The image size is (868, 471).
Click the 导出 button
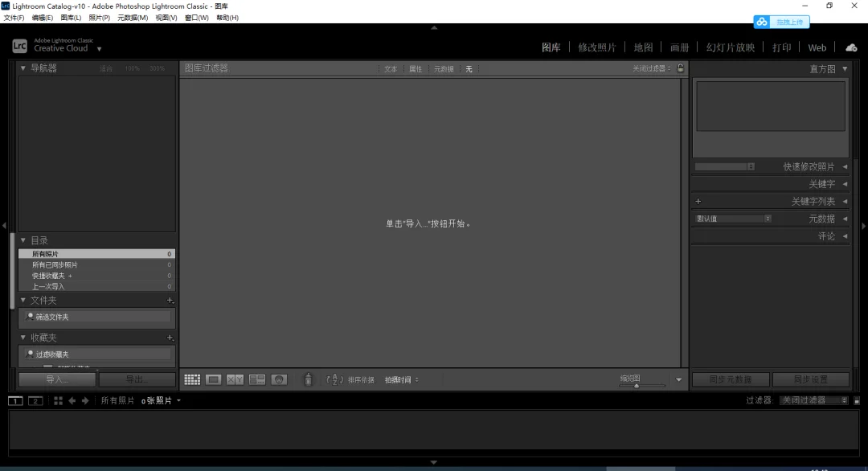[x=137, y=379]
